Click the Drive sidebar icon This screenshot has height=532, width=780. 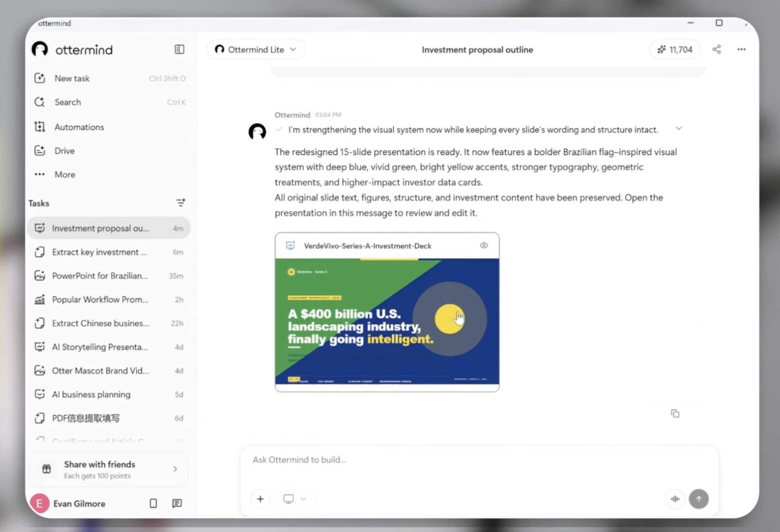click(40, 151)
